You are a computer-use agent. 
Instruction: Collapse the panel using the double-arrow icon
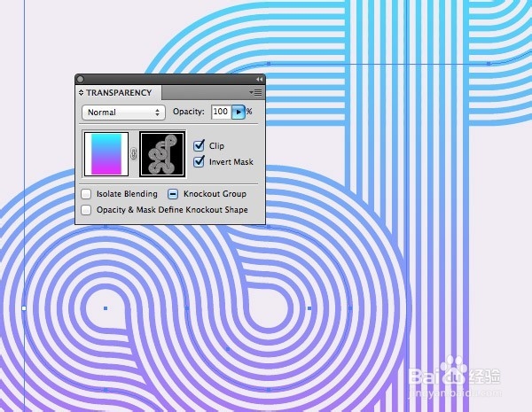coord(259,80)
